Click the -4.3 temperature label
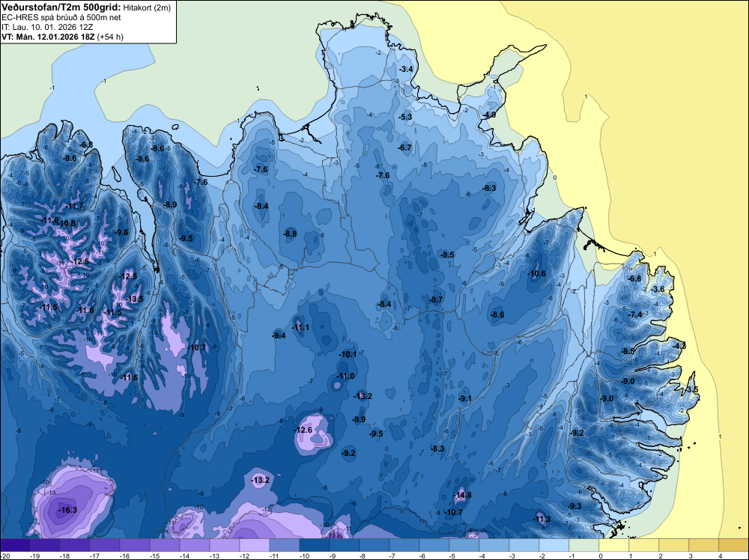The height and width of the screenshot is (560, 749). 679,346
